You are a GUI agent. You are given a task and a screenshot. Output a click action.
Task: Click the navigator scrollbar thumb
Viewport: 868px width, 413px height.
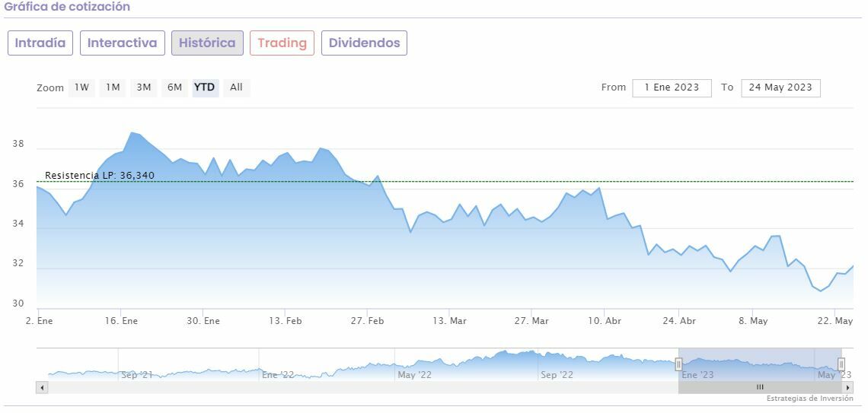[x=759, y=388]
